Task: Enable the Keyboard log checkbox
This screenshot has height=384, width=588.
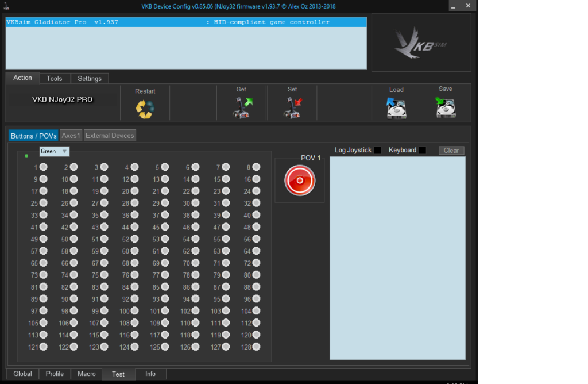Action: 422,151
